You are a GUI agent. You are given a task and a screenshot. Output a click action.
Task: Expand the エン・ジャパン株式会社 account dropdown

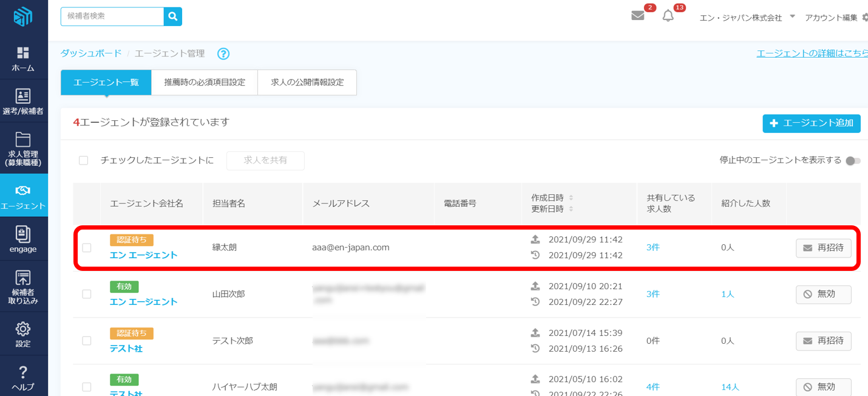pyautogui.click(x=792, y=17)
